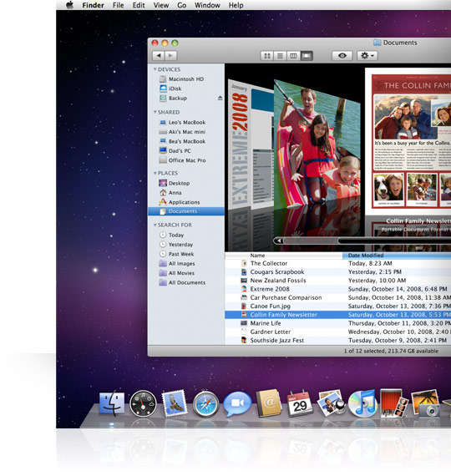
Task: Open the Help menu
Action: (236, 5)
